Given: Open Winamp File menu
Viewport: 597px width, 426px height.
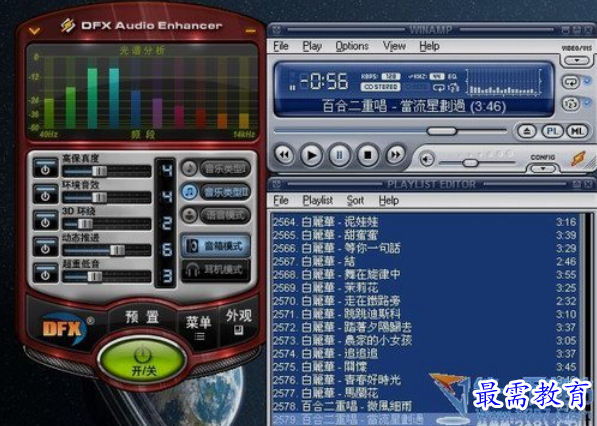Looking at the screenshot, I should click(x=281, y=46).
